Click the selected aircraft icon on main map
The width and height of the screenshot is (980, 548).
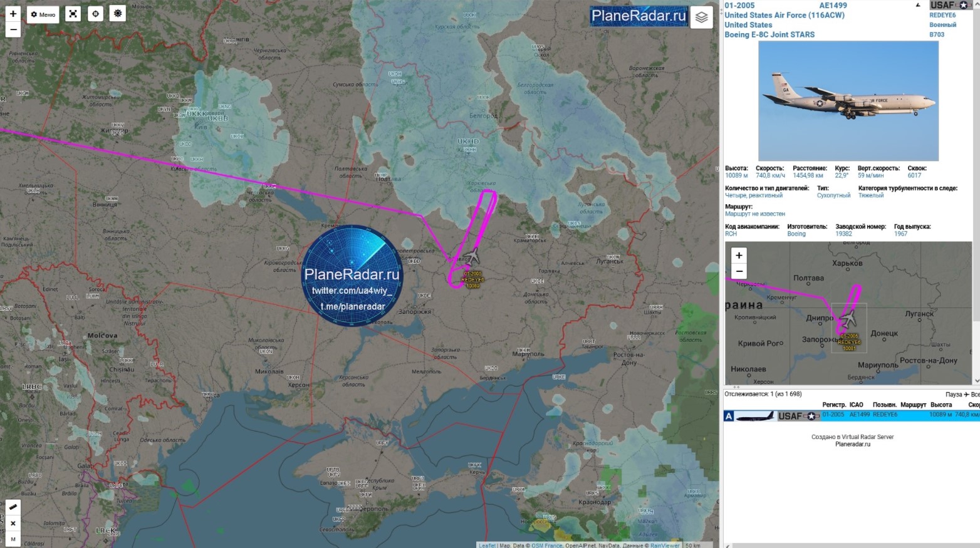pos(472,256)
